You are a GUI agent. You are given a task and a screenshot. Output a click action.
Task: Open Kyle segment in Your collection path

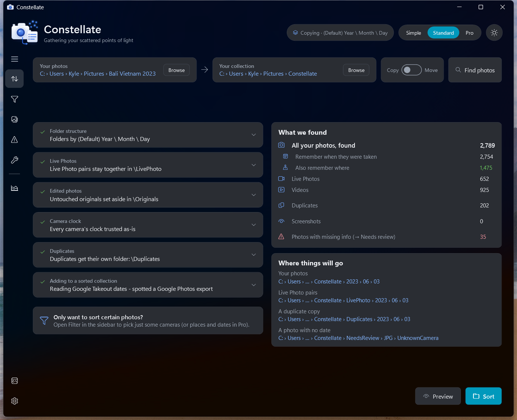(253, 73)
